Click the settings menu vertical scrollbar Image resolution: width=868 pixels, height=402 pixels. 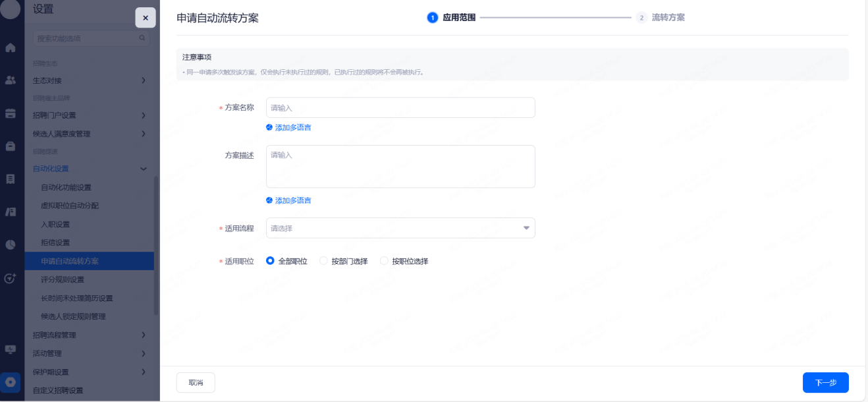click(x=156, y=244)
